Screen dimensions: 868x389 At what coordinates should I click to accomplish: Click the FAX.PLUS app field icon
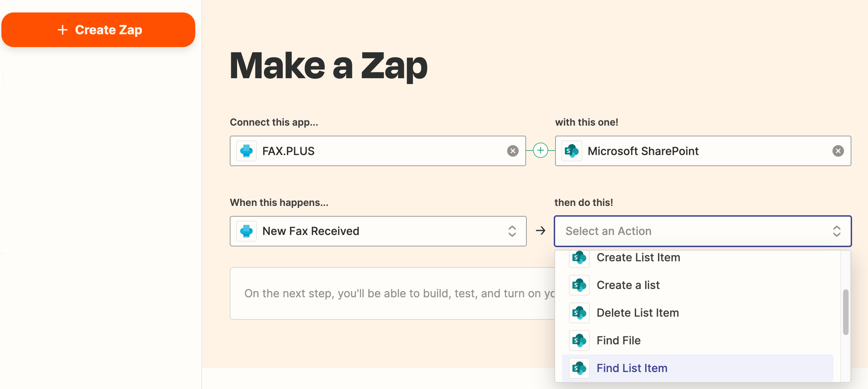click(x=246, y=151)
